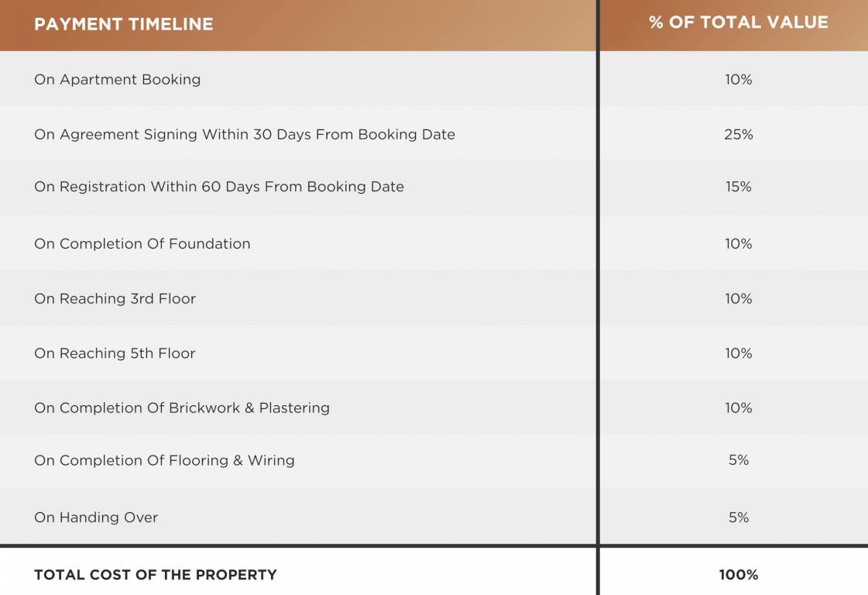This screenshot has height=595, width=868.
Task: Select the Registration Within 60 Days text
Action: pyautogui.click(x=218, y=187)
